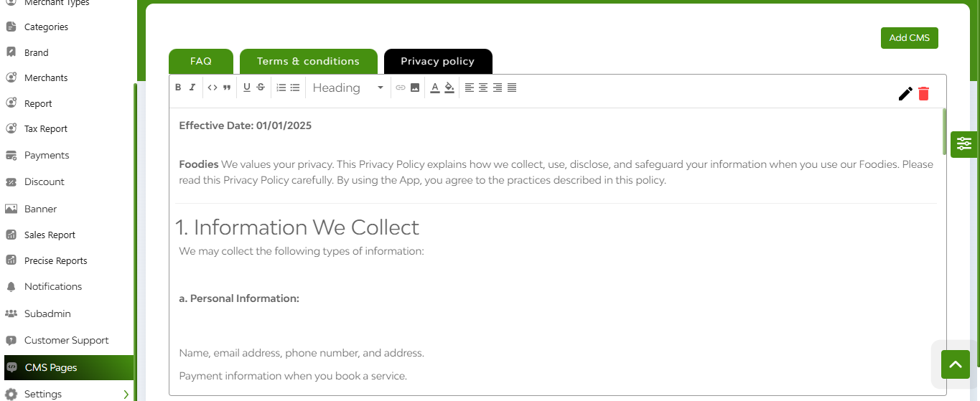The image size is (980, 401).
Task: Insert an image using the image icon
Action: click(x=415, y=88)
